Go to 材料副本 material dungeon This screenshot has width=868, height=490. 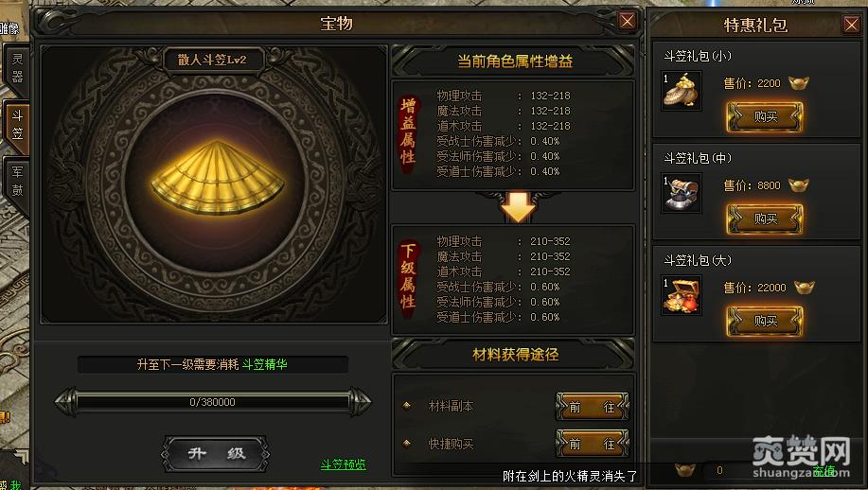(592, 407)
